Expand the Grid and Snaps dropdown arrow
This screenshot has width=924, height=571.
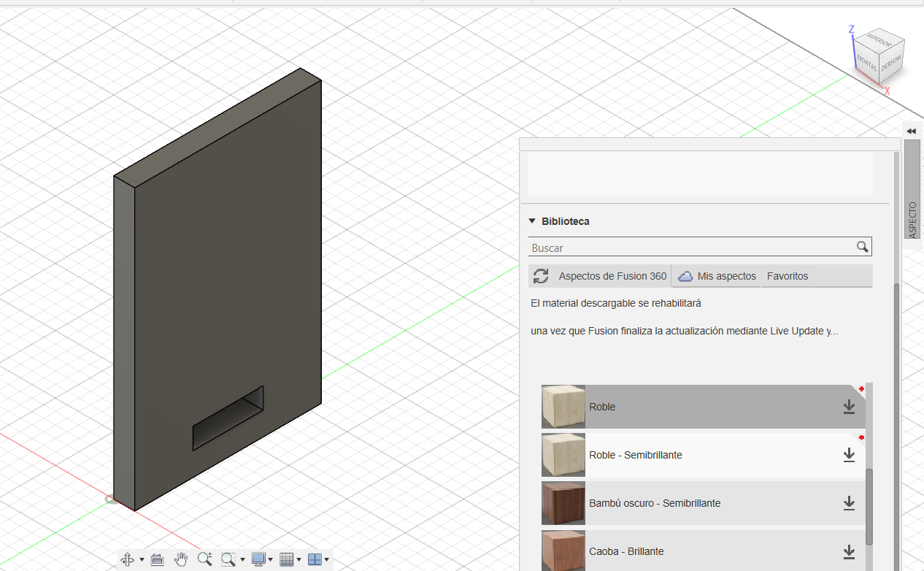[299, 560]
